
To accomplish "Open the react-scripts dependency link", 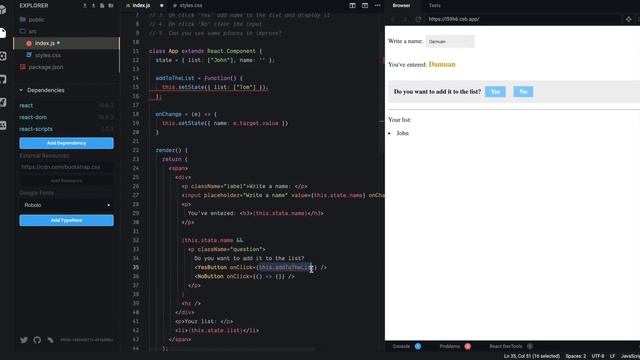I will (x=36, y=129).
